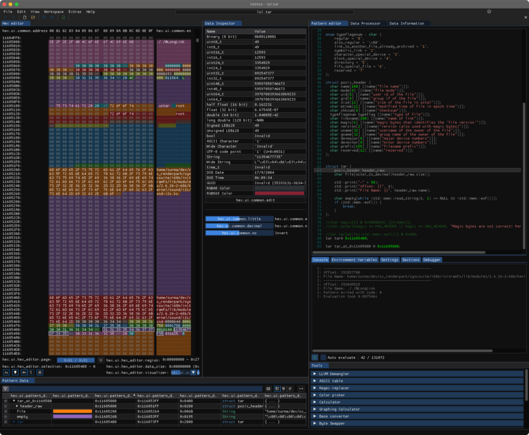Favorite the header_raw row star
529x435 pixels.
5,406
